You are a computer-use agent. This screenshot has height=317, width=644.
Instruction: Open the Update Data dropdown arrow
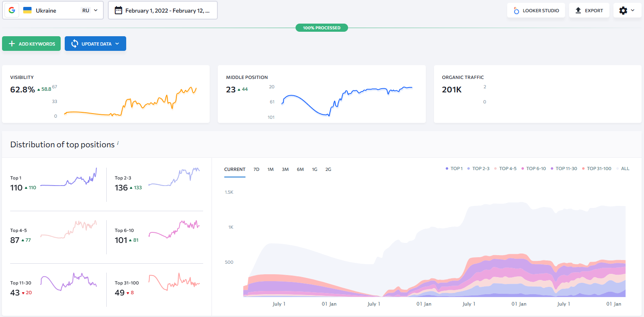click(117, 44)
